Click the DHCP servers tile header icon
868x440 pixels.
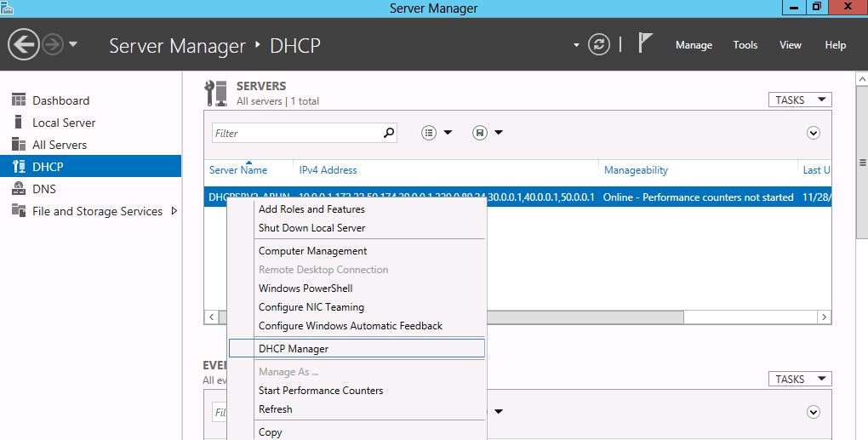click(215, 93)
